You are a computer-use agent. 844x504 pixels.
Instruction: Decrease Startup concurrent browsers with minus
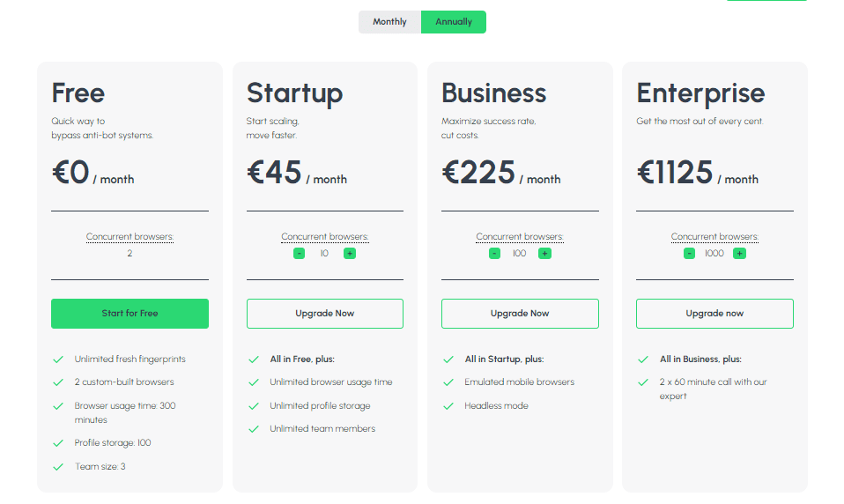click(x=299, y=254)
